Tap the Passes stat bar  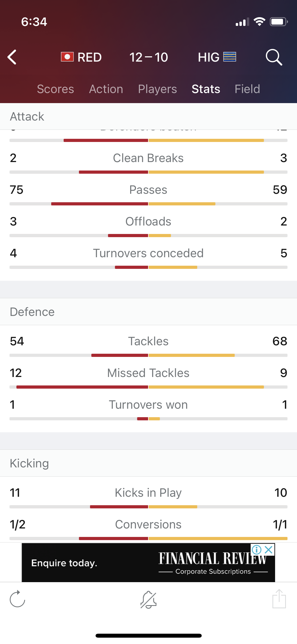(x=148, y=204)
